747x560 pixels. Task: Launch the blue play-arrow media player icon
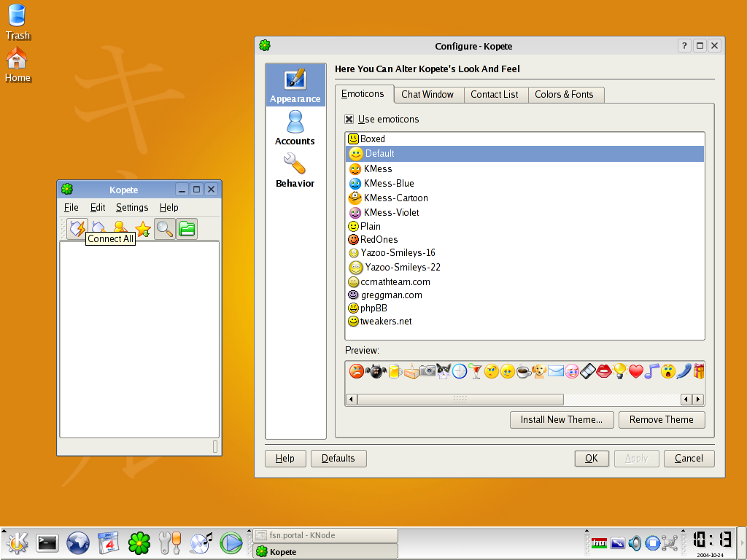pos(231,543)
